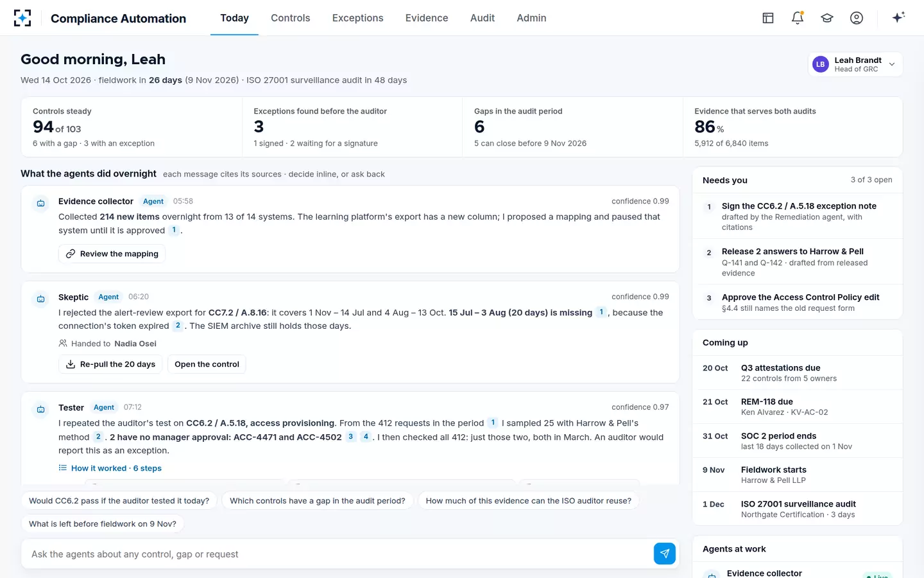Screen dimensions: 924x578
Task: Open the notifications bell
Action: pyautogui.click(x=798, y=18)
